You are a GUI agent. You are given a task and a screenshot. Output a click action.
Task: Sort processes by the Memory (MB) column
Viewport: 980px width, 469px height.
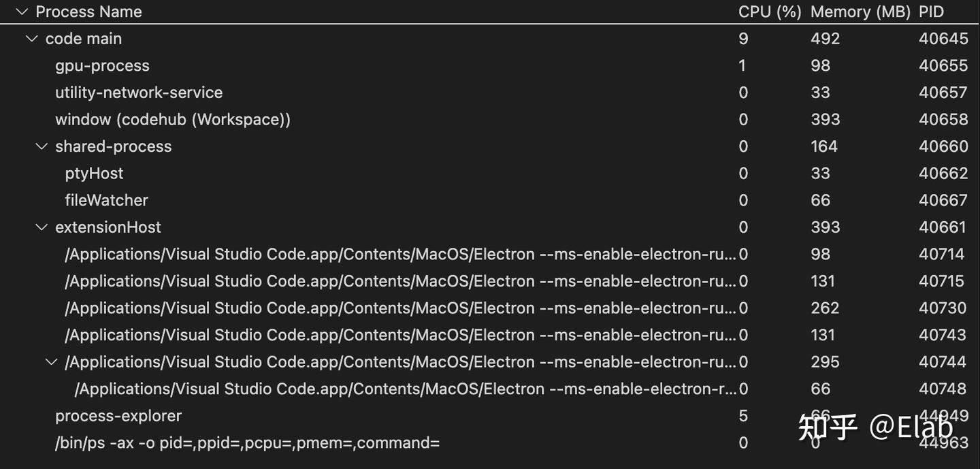[860, 11]
